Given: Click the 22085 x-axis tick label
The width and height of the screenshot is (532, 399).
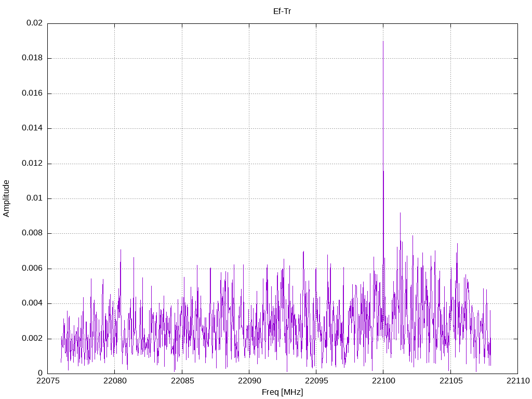Looking at the screenshot, I should click(182, 381).
